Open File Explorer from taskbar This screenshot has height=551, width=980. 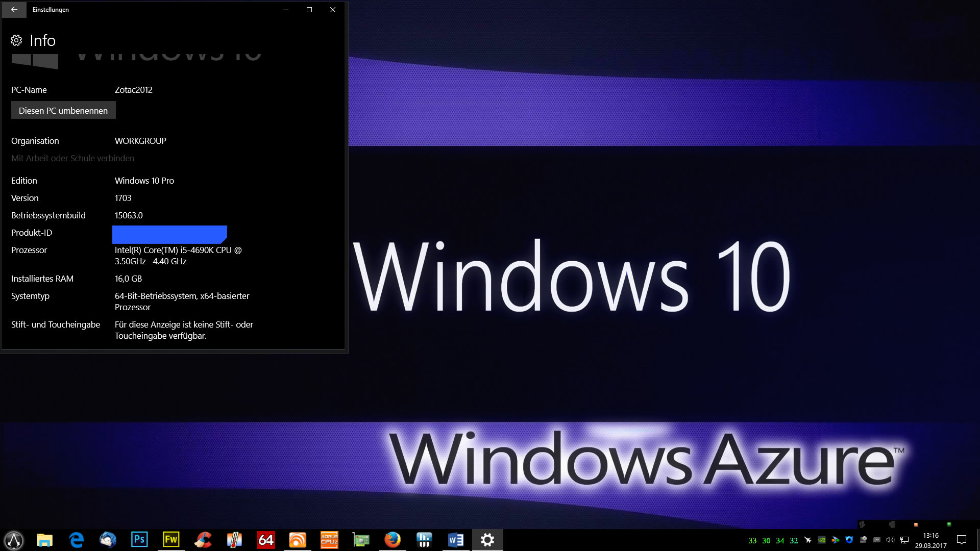tap(44, 540)
